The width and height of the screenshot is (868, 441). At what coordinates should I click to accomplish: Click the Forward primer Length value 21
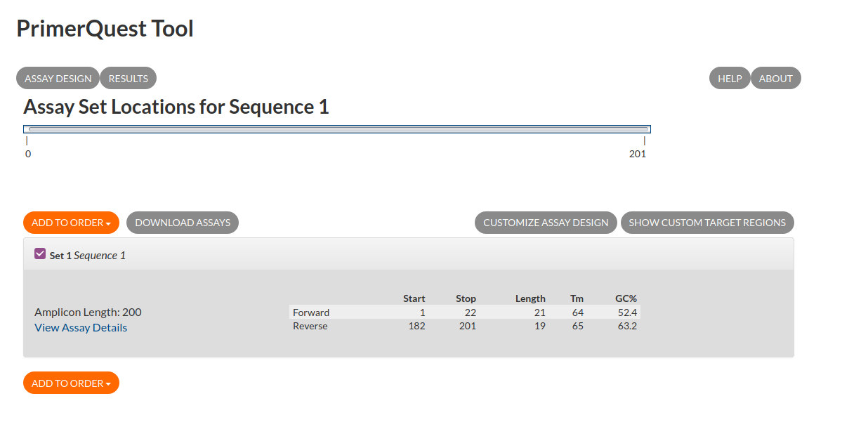point(540,312)
